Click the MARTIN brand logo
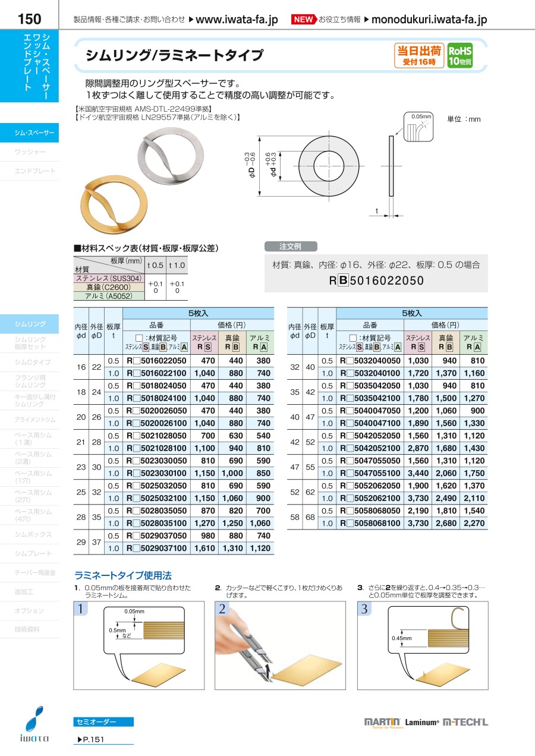Screen dimensions: 535x756 [382, 722]
